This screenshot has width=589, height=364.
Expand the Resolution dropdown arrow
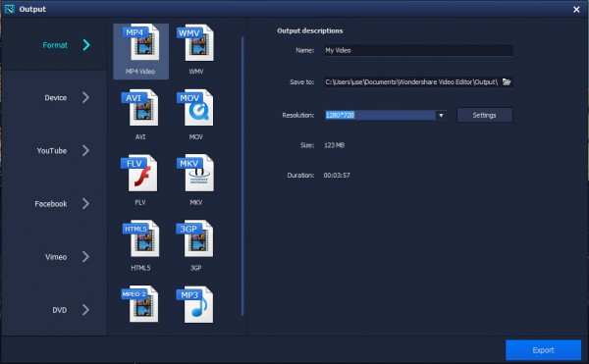[x=441, y=115]
